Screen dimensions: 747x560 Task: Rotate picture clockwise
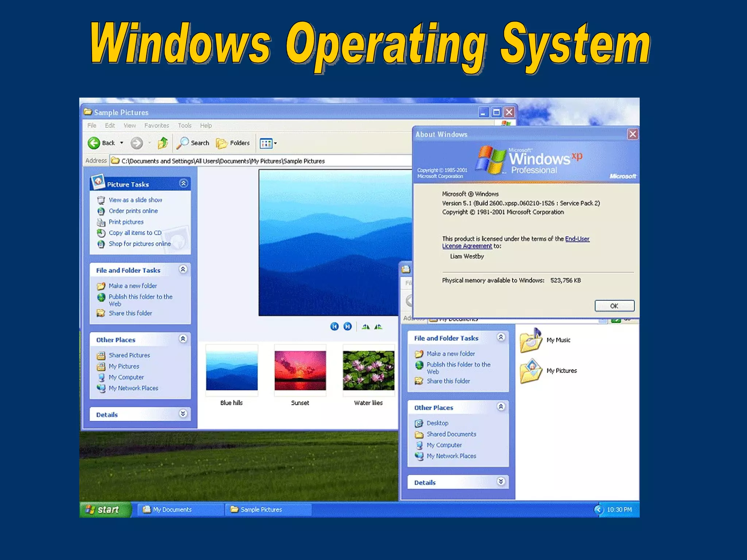click(365, 327)
